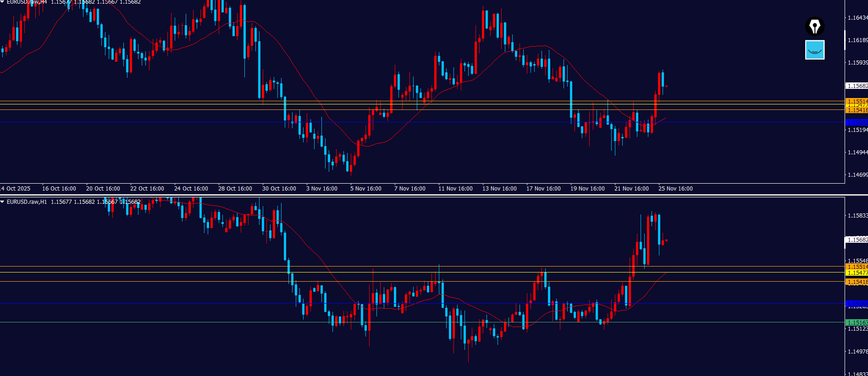Open the EURUSD.raw,H4 chart dropdown triangle
868x376 pixels.
click(x=2, y=2)
